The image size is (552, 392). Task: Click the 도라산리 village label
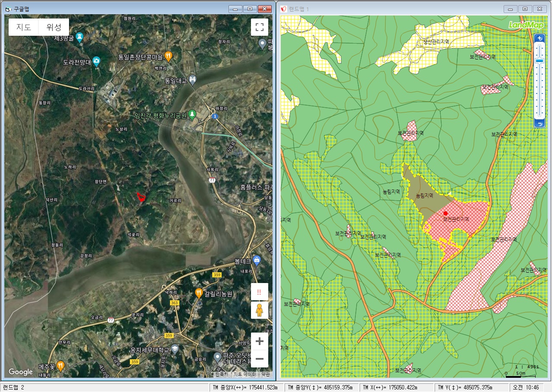click(86, 88)
